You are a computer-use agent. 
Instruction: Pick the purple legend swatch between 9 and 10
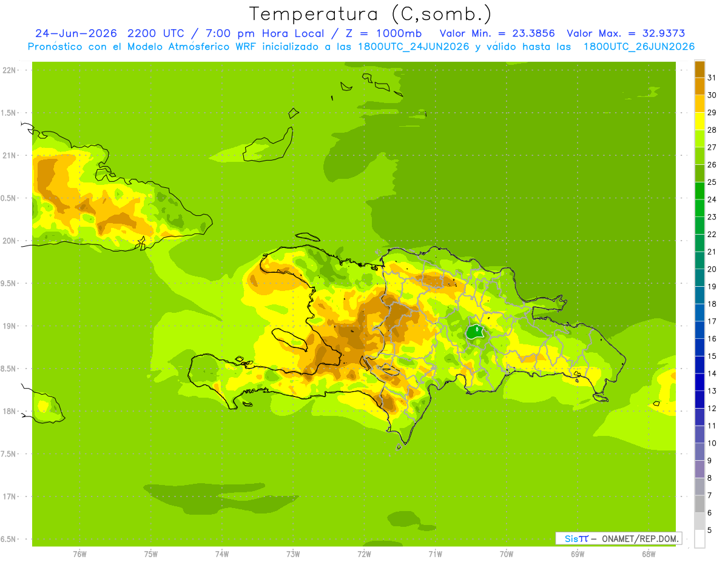pos(699,452)
